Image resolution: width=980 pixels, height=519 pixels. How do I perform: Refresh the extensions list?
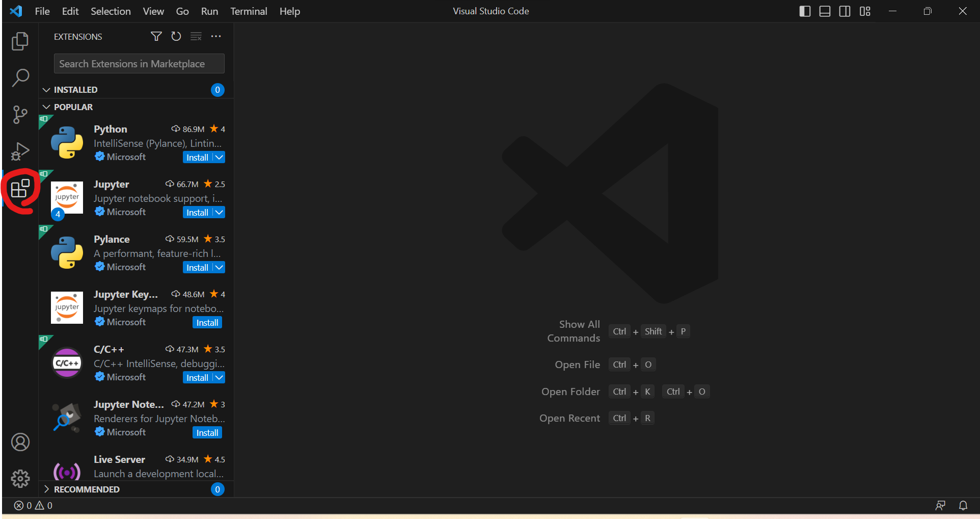pos(176,36)
